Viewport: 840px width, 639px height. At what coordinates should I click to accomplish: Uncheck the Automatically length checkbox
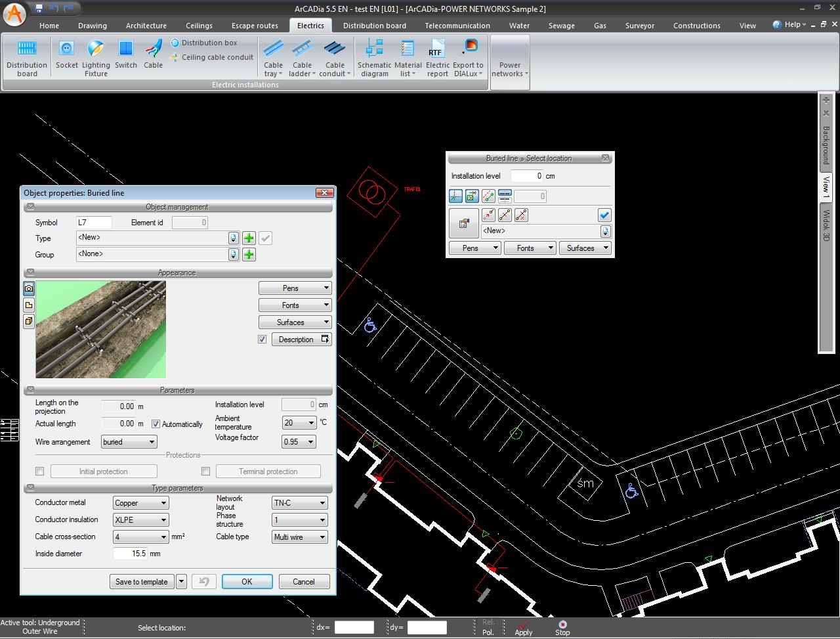click(156, 424)
